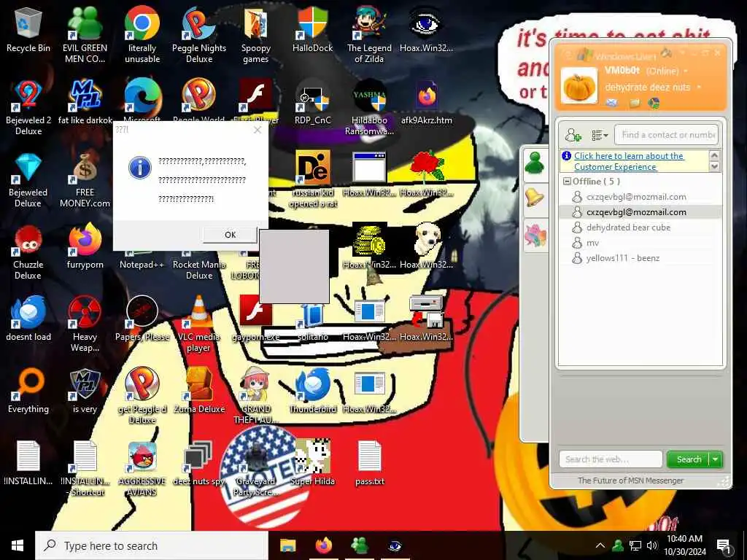Collapse the Offline (5) contact group

(567, 182)
